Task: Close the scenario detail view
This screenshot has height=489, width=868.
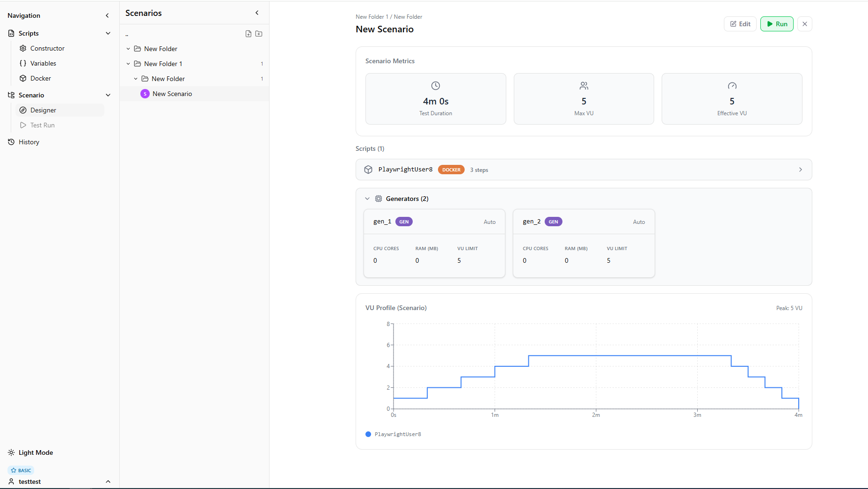Action: click(805, 24)
